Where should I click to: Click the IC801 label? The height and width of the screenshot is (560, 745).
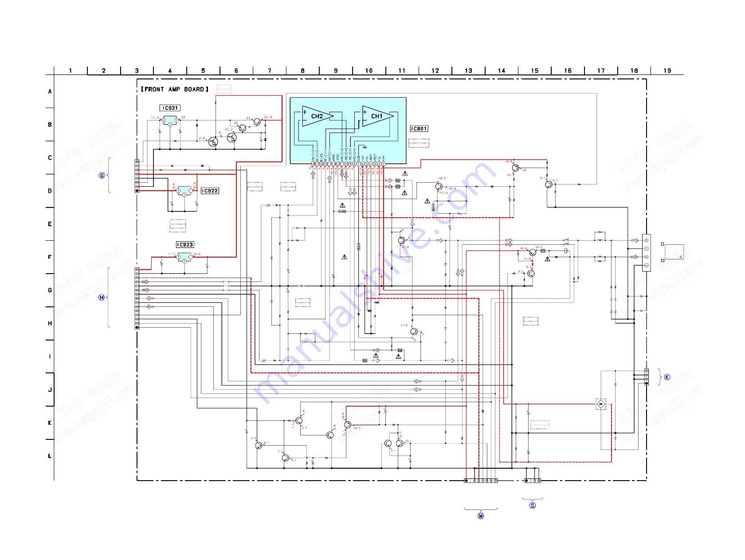pyautogui.click(x=419, y=129)
